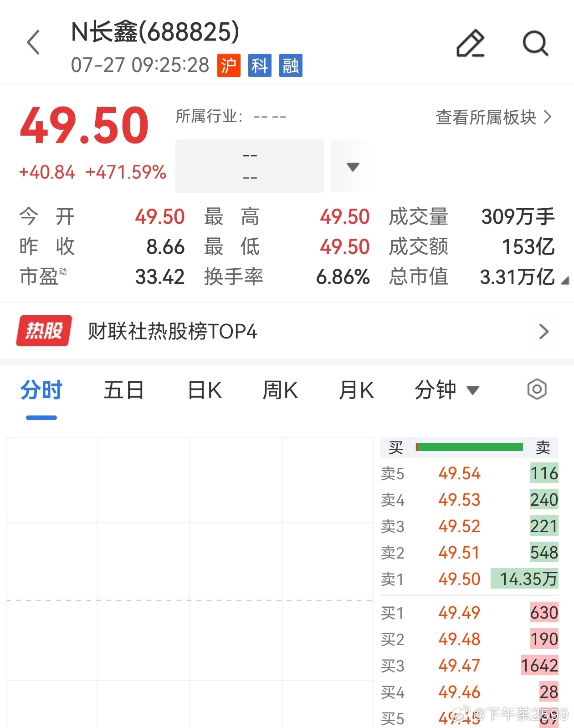Tap 市盈 value 33.42

[x=160, y=277]
